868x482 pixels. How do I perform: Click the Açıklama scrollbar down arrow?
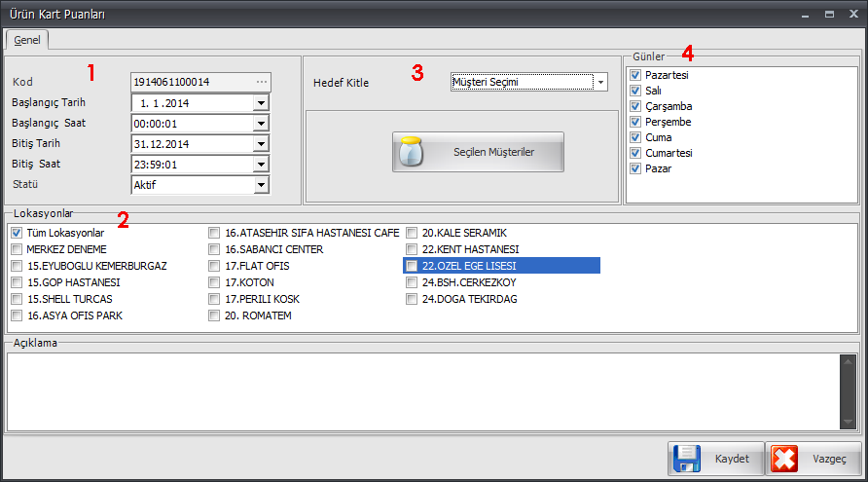click(x=847, y=422)
